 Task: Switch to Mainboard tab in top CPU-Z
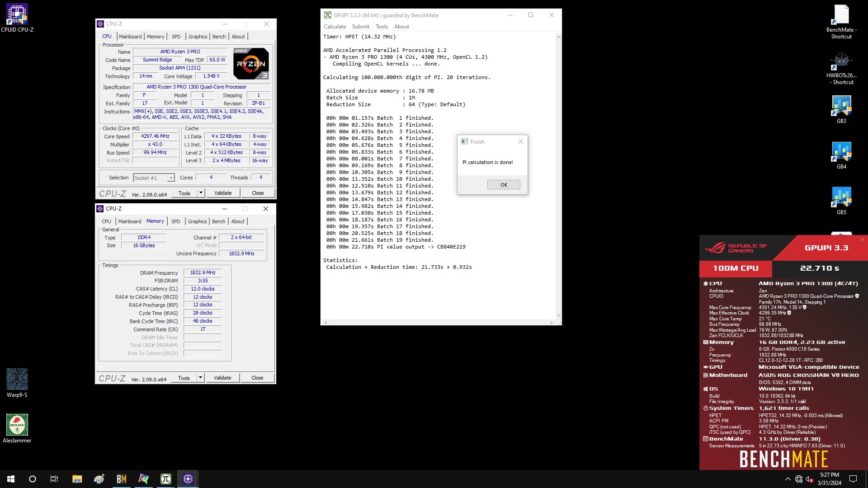point(130,37)
